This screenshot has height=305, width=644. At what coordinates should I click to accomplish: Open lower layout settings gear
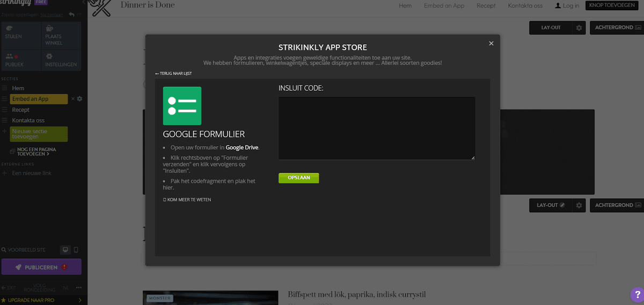[x=579, y=205]
